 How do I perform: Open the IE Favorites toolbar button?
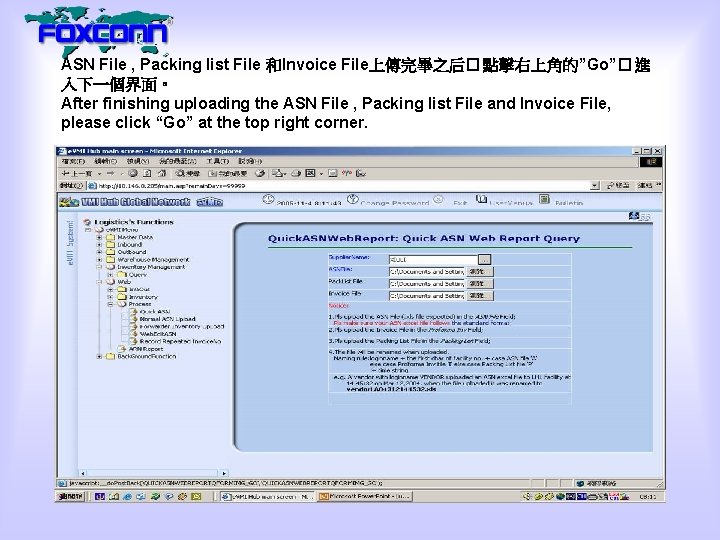(228, 174)
